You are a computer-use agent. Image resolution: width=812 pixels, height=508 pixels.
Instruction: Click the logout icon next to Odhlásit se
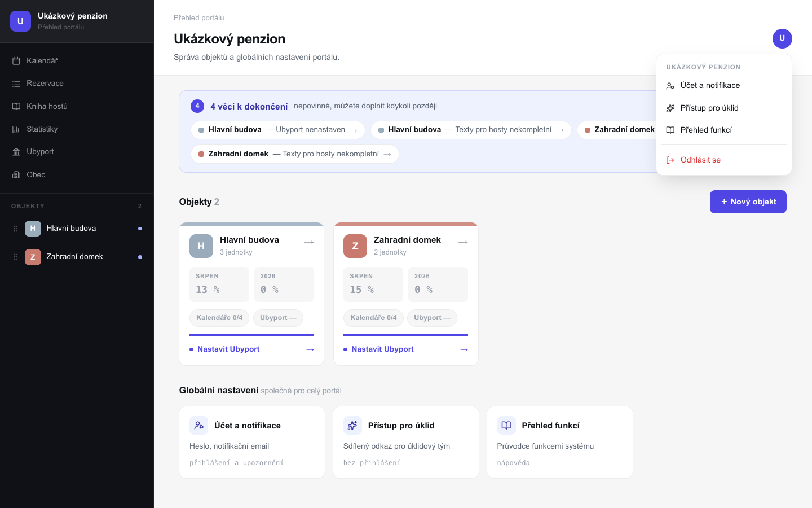pos(670,160)
